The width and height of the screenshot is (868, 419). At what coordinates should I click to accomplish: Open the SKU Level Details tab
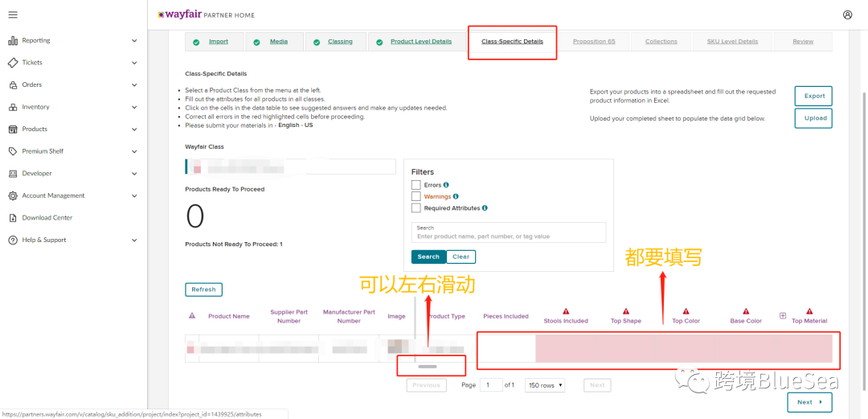click(732, 42)
